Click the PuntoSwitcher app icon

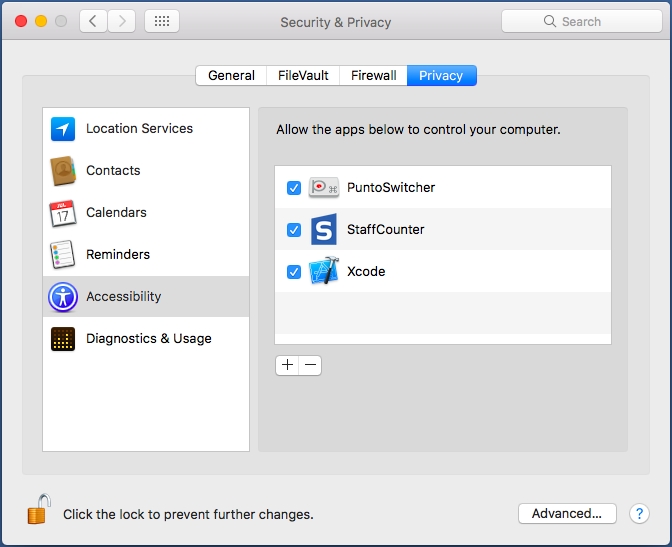point(324,187)
